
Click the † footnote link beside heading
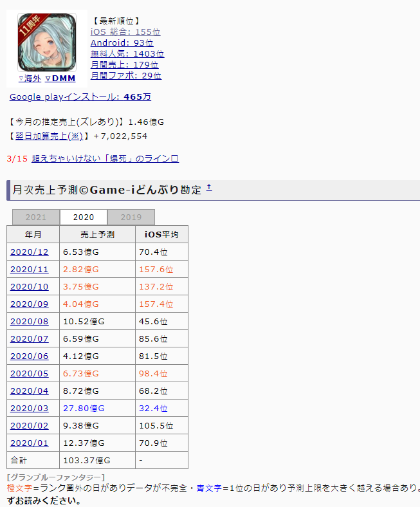(x=209, y=187)
